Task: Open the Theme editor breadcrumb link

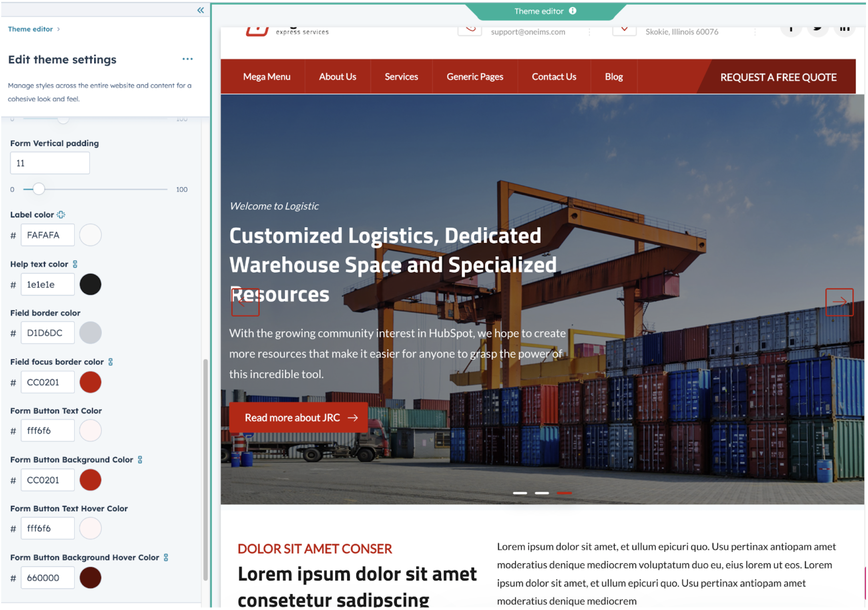Action: tap(30, 29)
